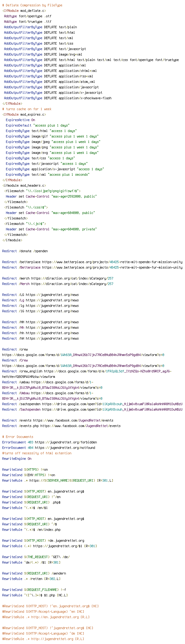Select the '<IfModule mod_deflate.c>' opening tag
The image size is (185, 644).
[x=24, y=11]
